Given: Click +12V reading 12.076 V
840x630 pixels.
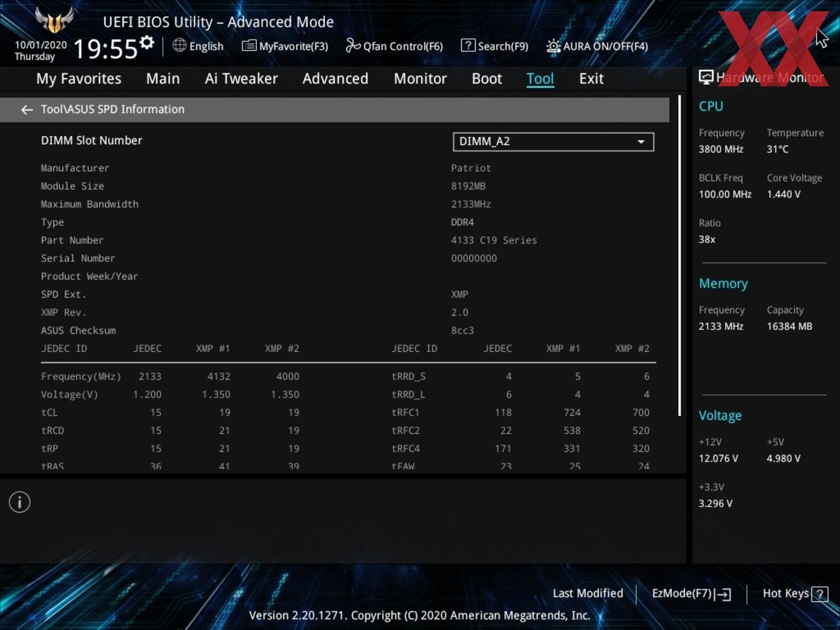Looking at the screenshot, I should (x=718, y=458).
